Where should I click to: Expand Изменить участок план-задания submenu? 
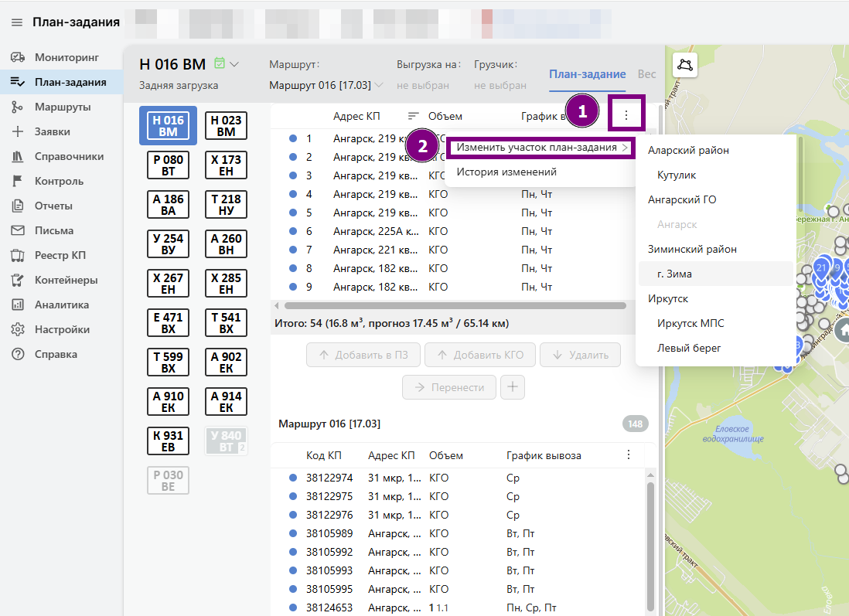pos(540,147)
